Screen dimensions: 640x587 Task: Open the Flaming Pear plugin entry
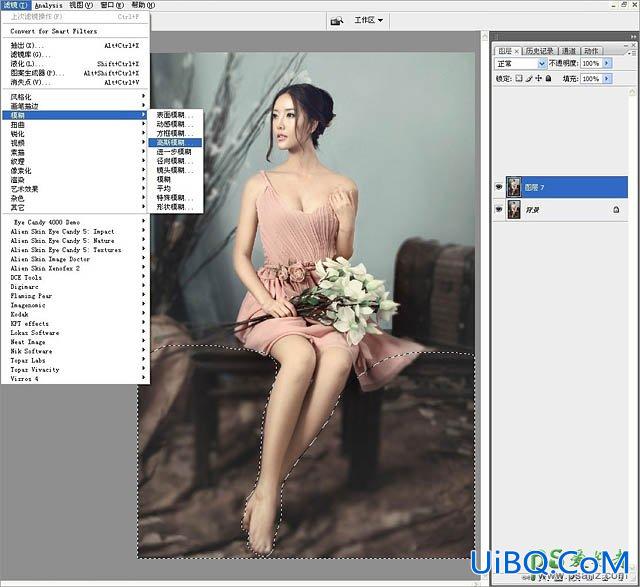click(75, 296)
